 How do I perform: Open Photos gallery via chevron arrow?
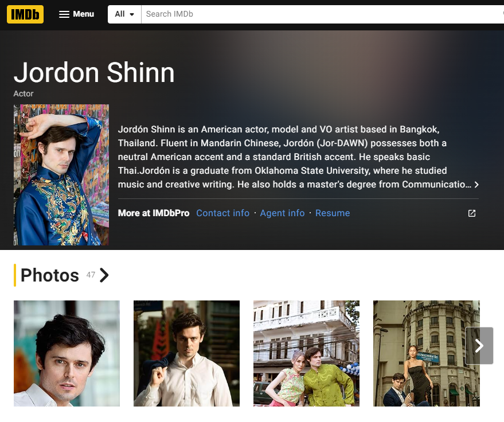[x=104, y=275]
